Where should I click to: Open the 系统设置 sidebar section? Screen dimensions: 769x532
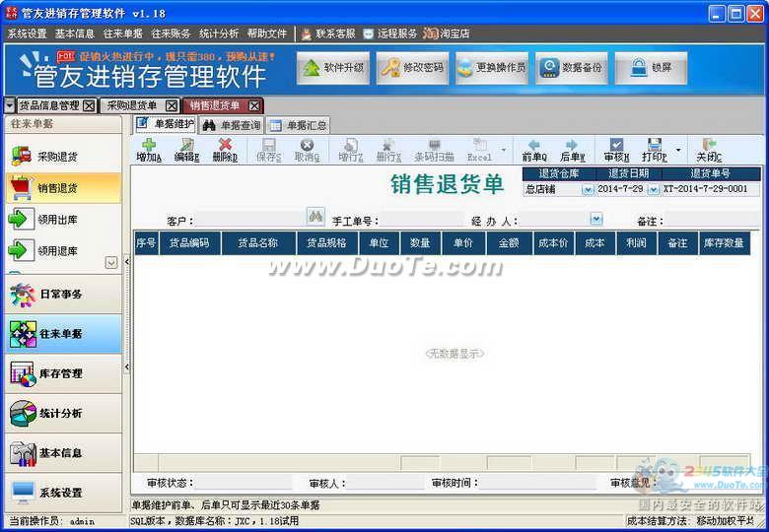click(x=63, y=493)
